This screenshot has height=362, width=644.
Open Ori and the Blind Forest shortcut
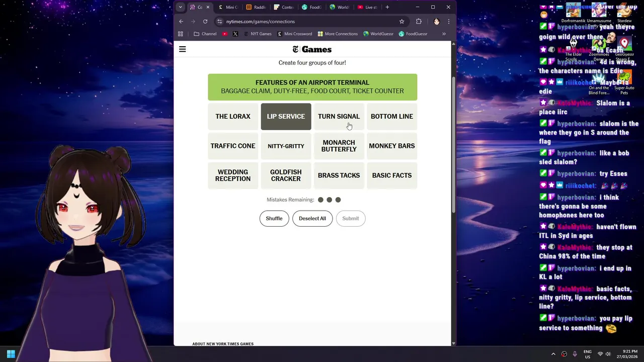point(599,82)
